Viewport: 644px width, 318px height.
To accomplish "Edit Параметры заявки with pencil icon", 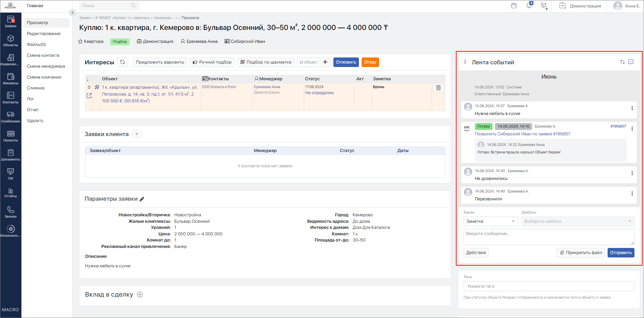I will [142, 199].
